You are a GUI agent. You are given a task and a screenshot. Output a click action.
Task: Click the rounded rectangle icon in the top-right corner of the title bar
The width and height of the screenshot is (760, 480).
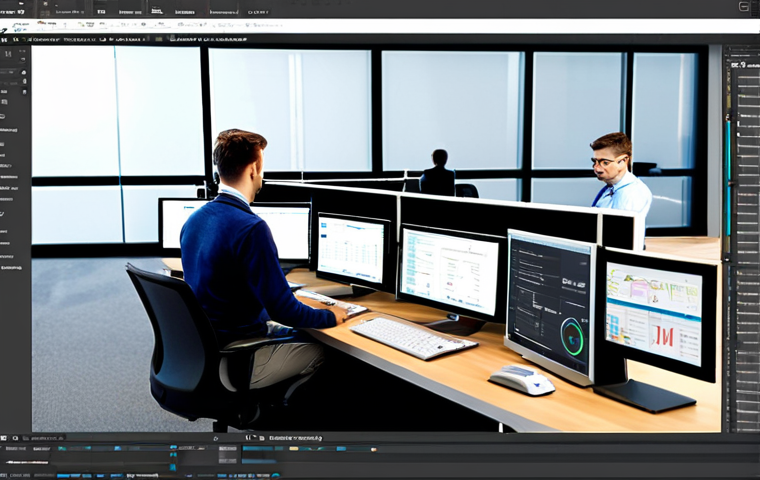[744, 6]
